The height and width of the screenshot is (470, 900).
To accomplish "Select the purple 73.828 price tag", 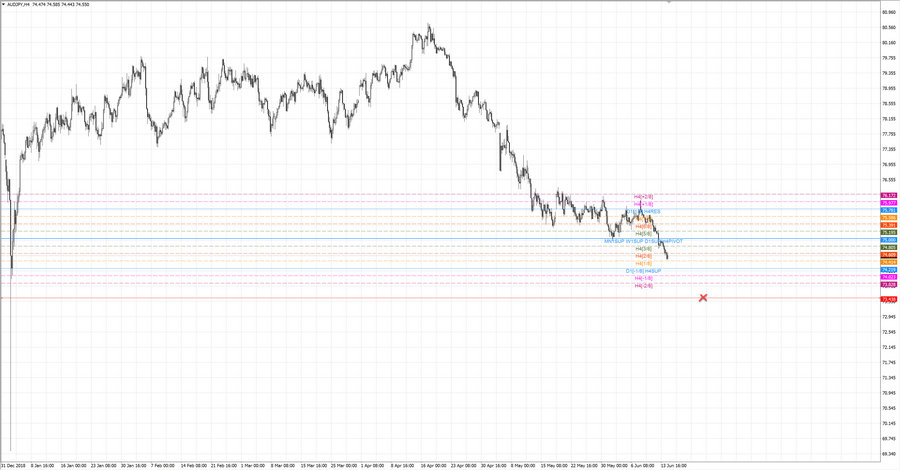I will (x=889, y=285).
